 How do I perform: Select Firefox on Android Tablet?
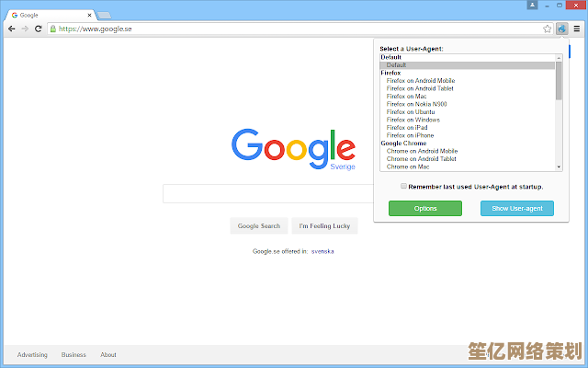(x=468, y=88)
